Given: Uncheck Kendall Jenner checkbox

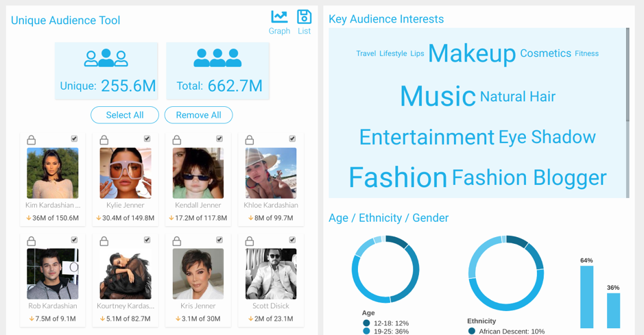Looking at the screenshot, I should 219,138.
